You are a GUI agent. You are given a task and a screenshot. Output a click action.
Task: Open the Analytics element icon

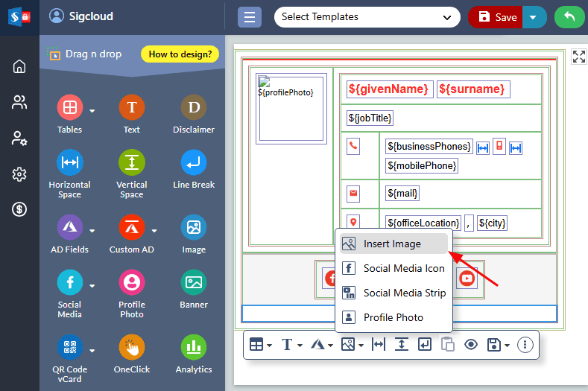[194, 347]
